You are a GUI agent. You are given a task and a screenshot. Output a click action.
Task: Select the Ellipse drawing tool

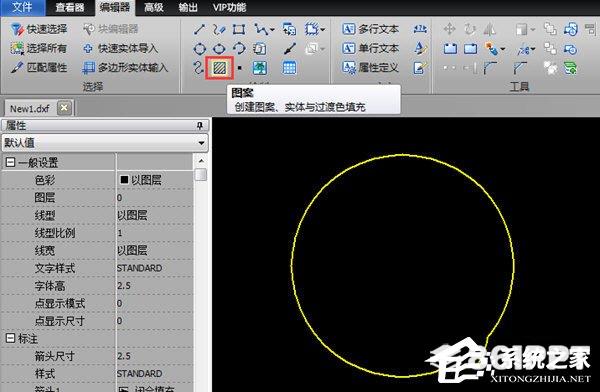point(219,49)
